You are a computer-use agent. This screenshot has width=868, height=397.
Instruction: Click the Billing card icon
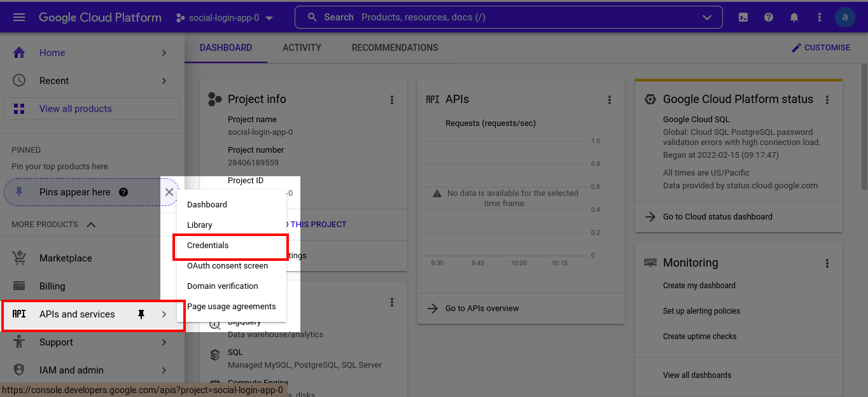click(x=19, y=286)
